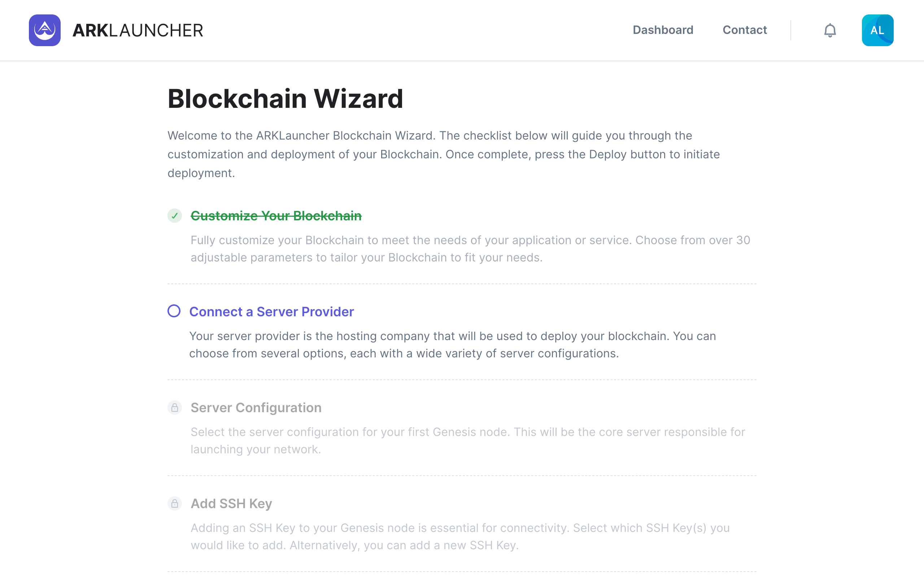Viewport: 924px width, 577px height.
Task: Click the Blockchain Wizard page heading
Action: 285,99
